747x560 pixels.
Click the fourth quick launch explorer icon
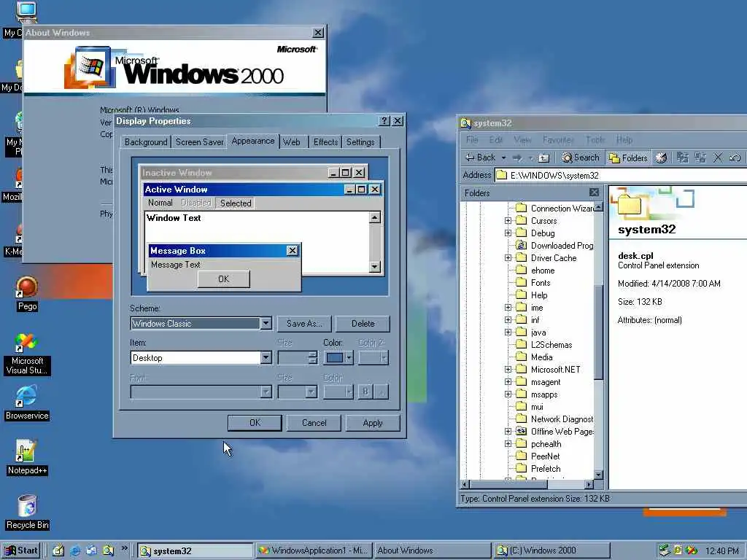pyautogui.click(x=108, y=551)
